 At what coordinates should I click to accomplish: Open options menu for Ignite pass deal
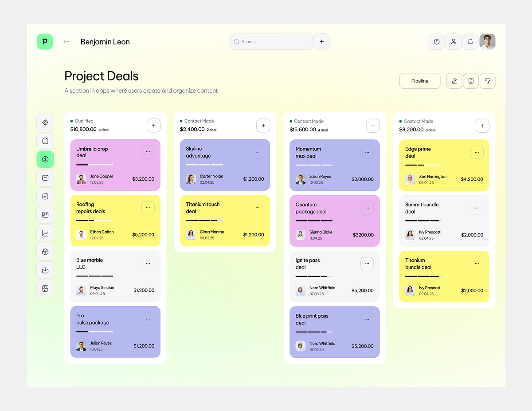[367, 264]
